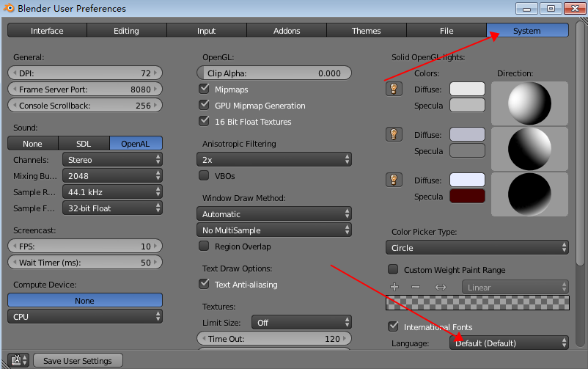This screenshot has height=369, width=588.
Task: Expand the Language Default dropdown
Action: point(509,343)
